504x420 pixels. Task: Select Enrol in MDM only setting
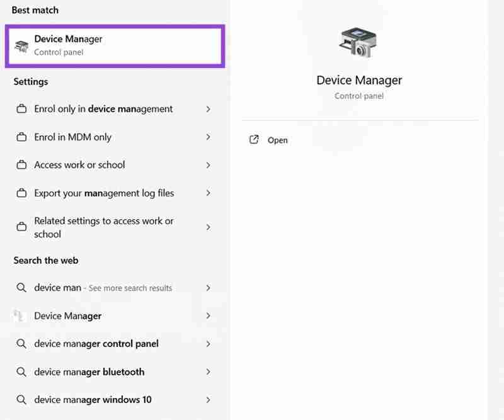pos(115,137)
